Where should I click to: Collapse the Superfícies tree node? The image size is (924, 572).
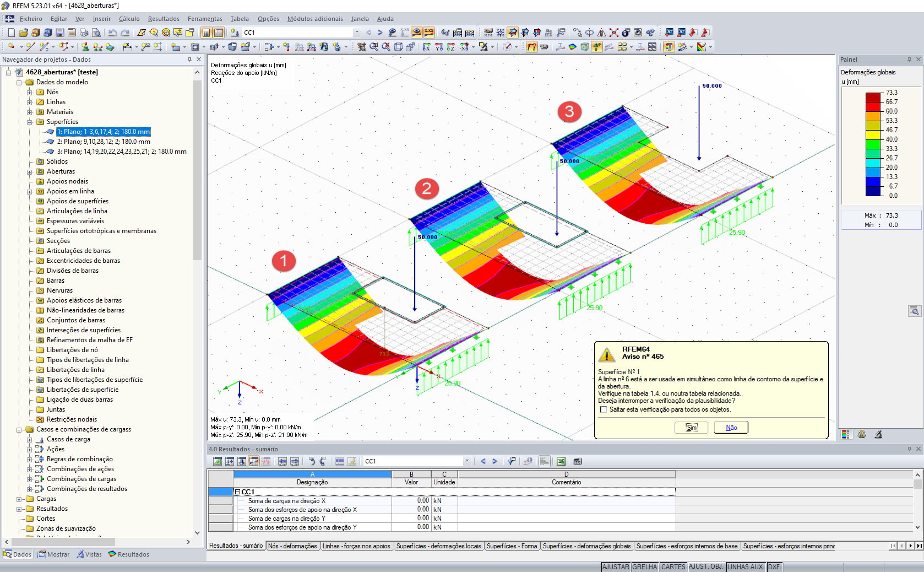coord(30,122)
